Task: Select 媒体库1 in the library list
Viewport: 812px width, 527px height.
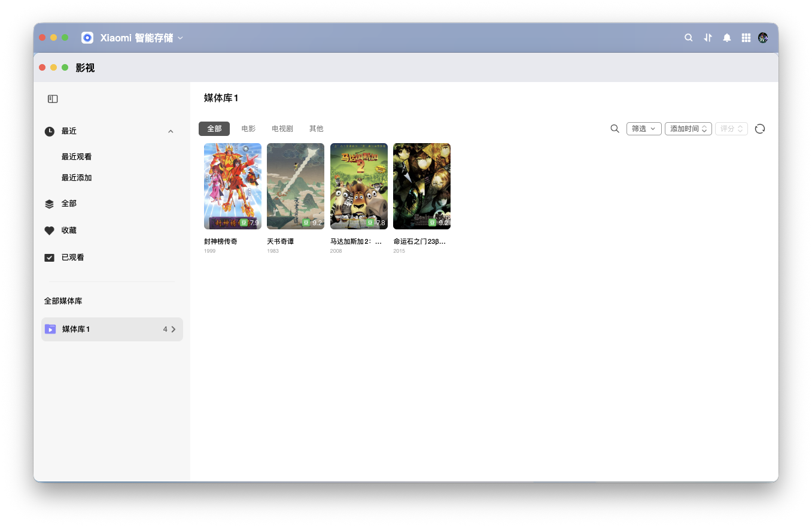Action: (112, 329)
